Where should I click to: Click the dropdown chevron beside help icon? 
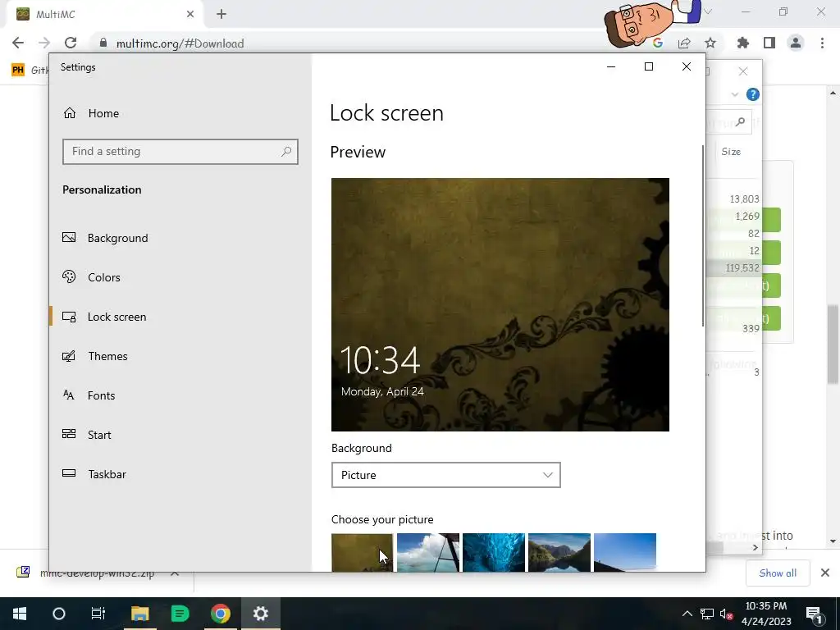point(734,95)
